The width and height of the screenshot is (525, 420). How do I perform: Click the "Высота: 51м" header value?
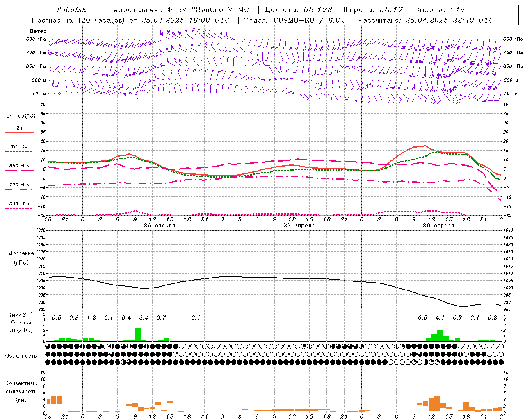440,10
